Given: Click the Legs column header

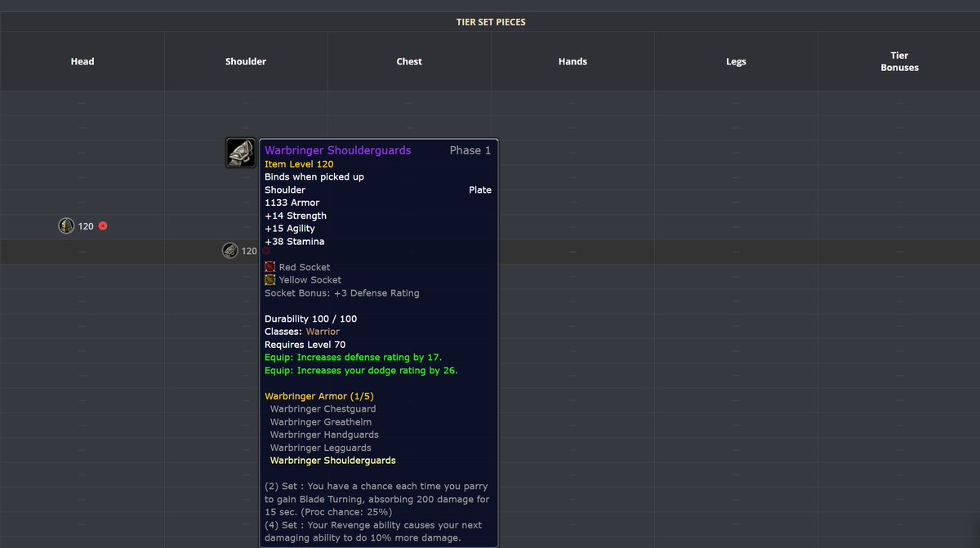Looking at the screenshot, I should [x=736, y=61].
